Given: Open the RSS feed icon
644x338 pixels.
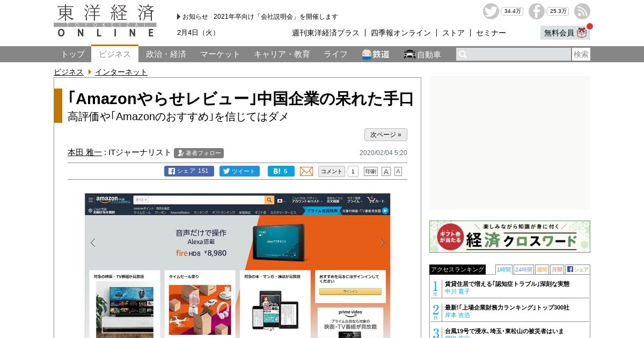Looking at the screenshot, I should (x=582, y=11).
